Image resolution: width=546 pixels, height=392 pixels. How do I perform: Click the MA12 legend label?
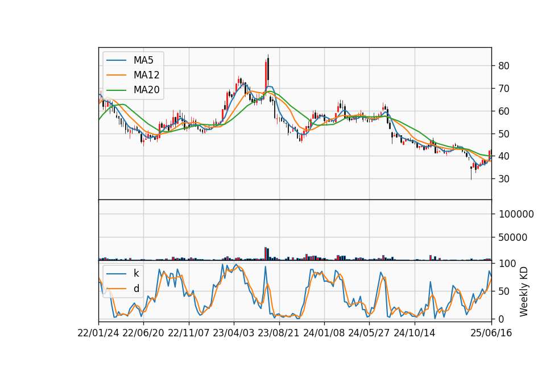point(146,75)
